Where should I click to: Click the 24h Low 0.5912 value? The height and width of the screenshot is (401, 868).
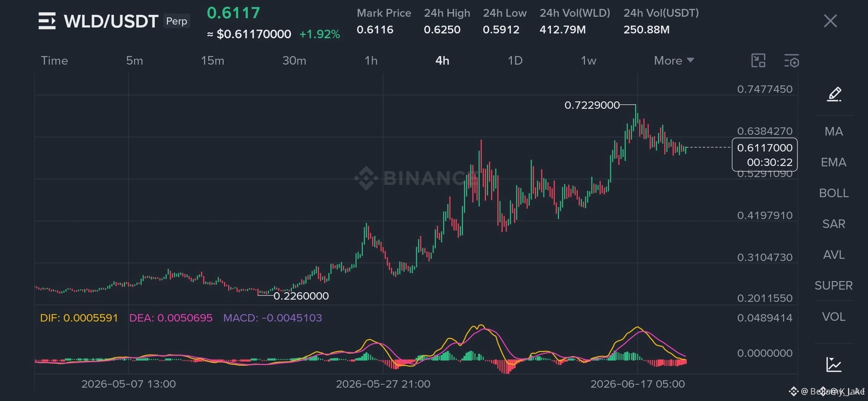point(501,30)
